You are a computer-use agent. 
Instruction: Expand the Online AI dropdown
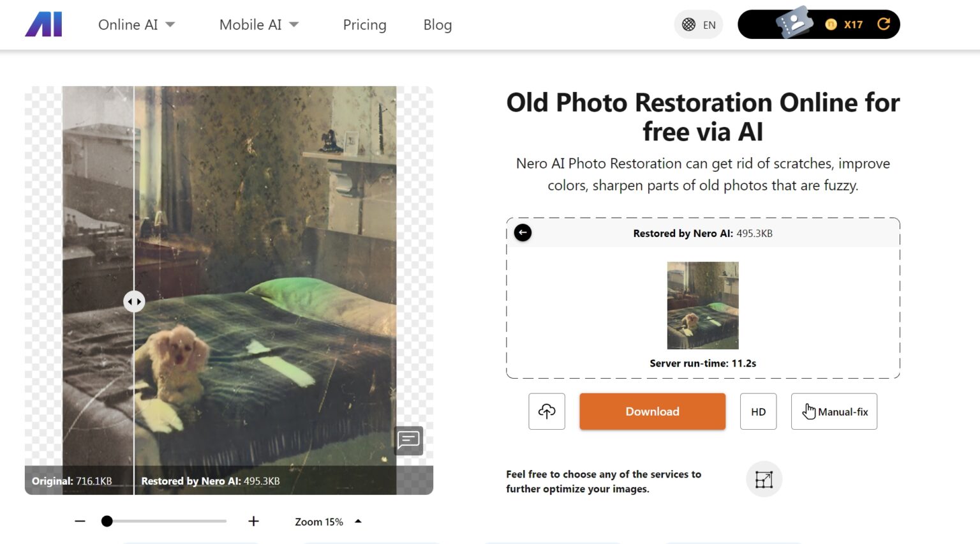tap(137, 25)
